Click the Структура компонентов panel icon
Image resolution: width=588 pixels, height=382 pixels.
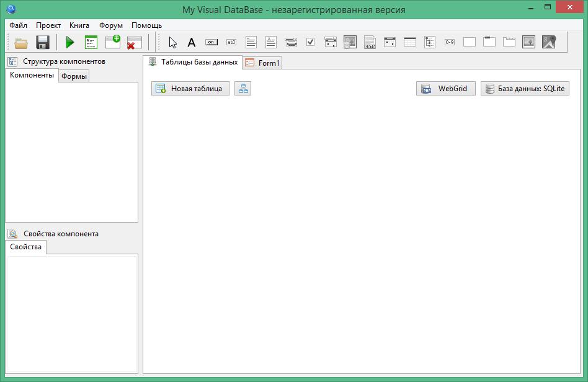pyautogui.click(x=13, y=61)
